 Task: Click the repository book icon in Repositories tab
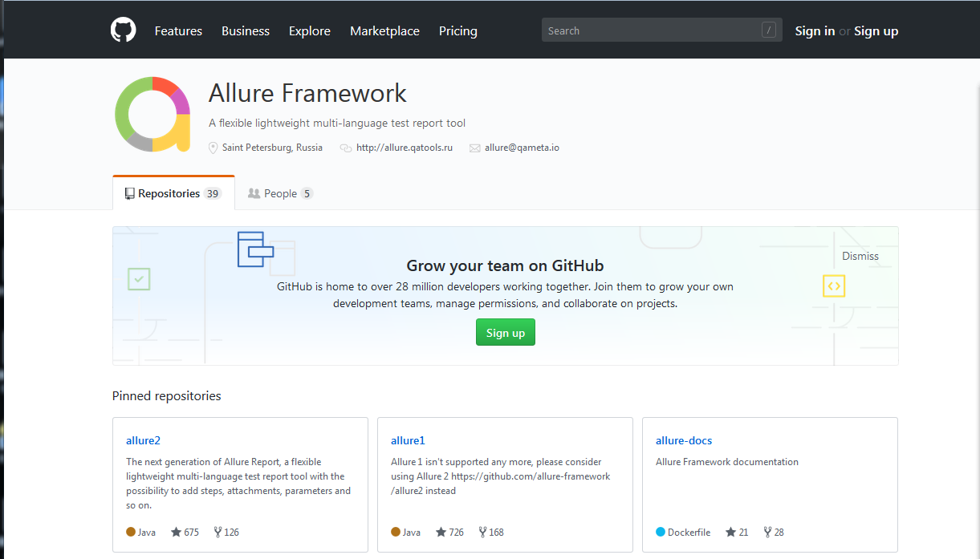click(129, 193)
